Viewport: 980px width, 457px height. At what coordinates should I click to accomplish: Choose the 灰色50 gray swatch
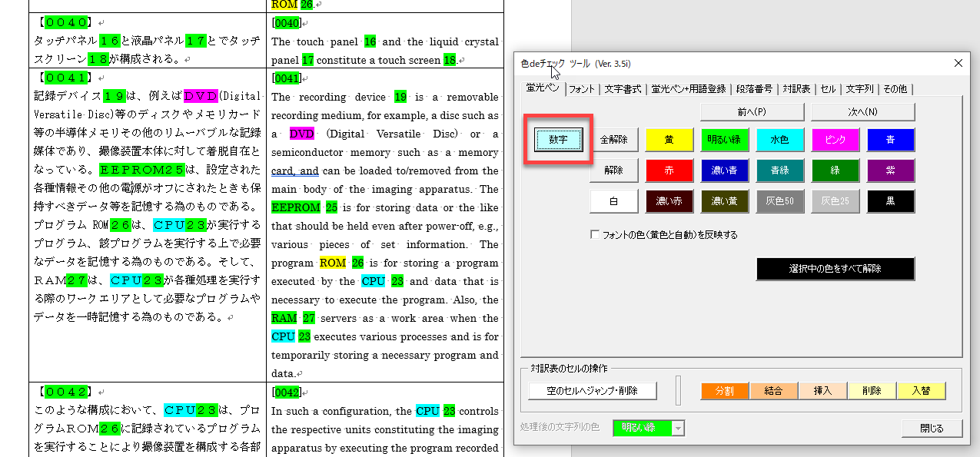coord(780,201)
